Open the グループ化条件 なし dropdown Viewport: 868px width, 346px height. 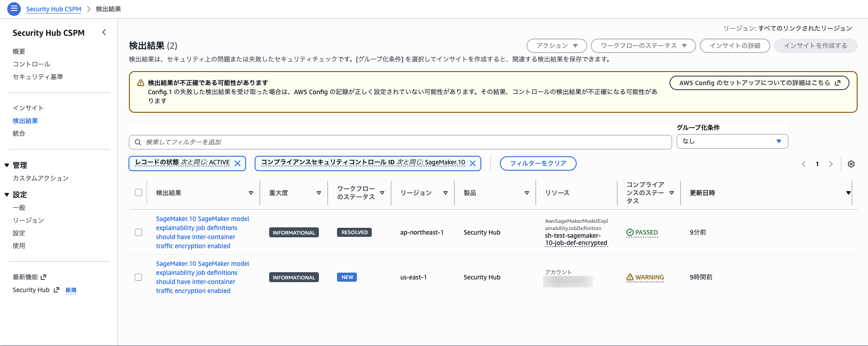732,141
